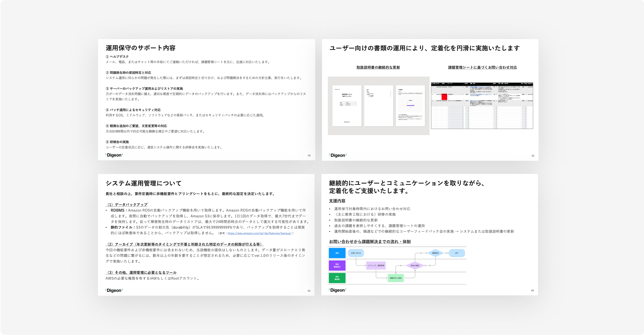Click the ヒアリング、課題管理 process box
This screenshot has height=335, width=644.
(x=376, y=266)
